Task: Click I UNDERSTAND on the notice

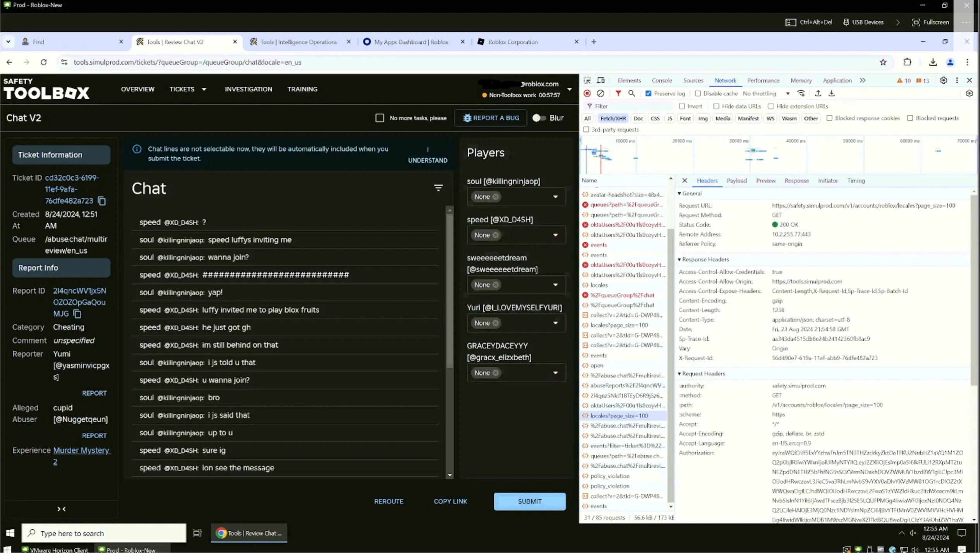Action: pyautogui.click(x=427, y=155)
